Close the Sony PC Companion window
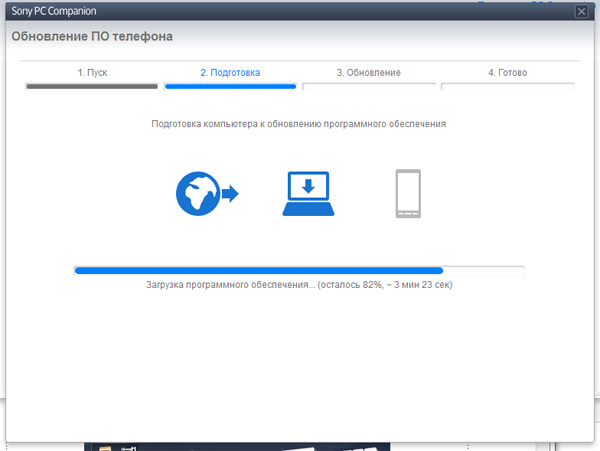The width and height of the screenshot is (600, 451). [582, 11]
